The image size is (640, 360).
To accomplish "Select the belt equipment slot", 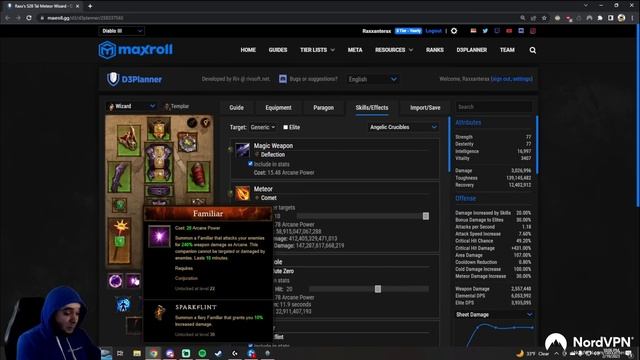I will coord(159,191).
